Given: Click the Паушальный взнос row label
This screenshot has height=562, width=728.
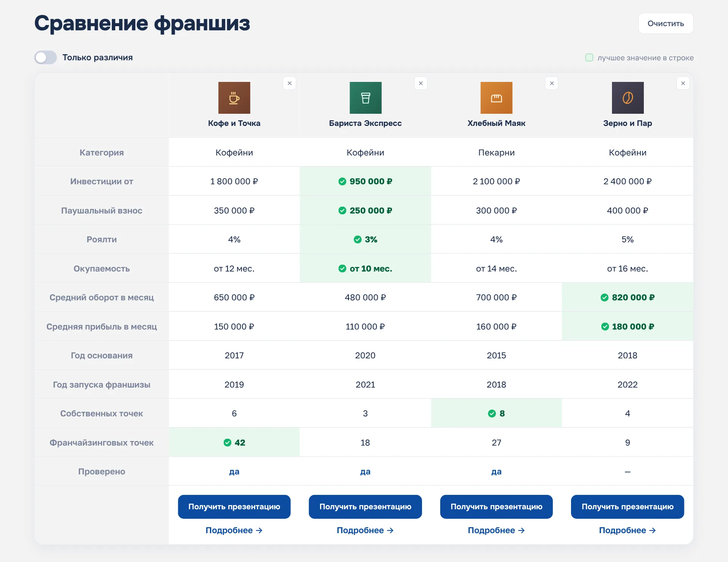Looking at the screenshot, I should 102,210.
